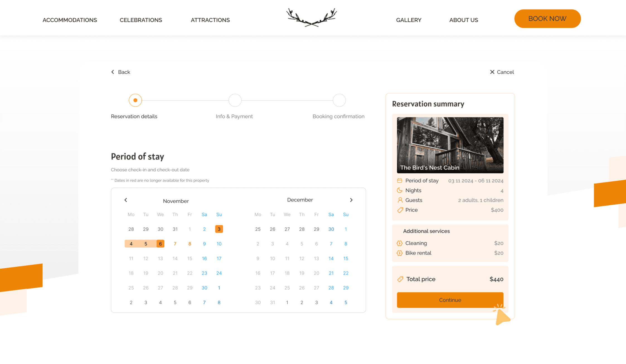Open the About Us page
Viewport: 626px width, 364px height.
[464, 20]
